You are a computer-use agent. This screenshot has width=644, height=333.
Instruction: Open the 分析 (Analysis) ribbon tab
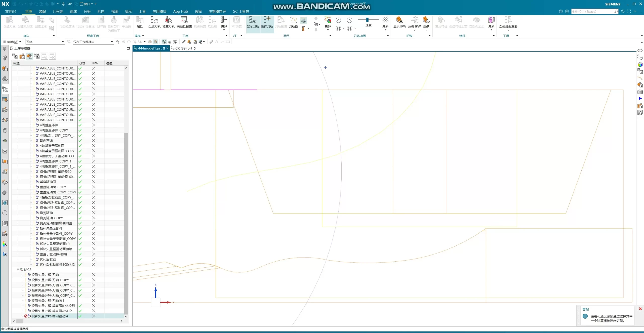click(87, 11)
